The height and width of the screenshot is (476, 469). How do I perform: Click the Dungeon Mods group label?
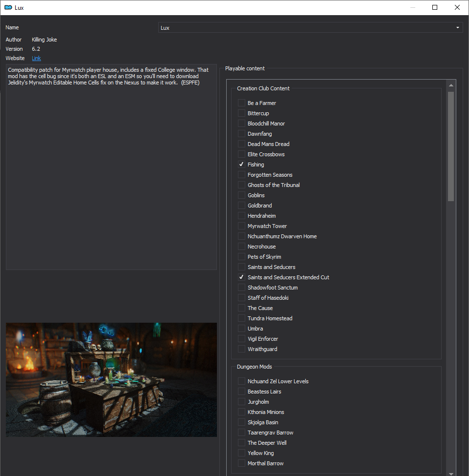pos(255,367)
